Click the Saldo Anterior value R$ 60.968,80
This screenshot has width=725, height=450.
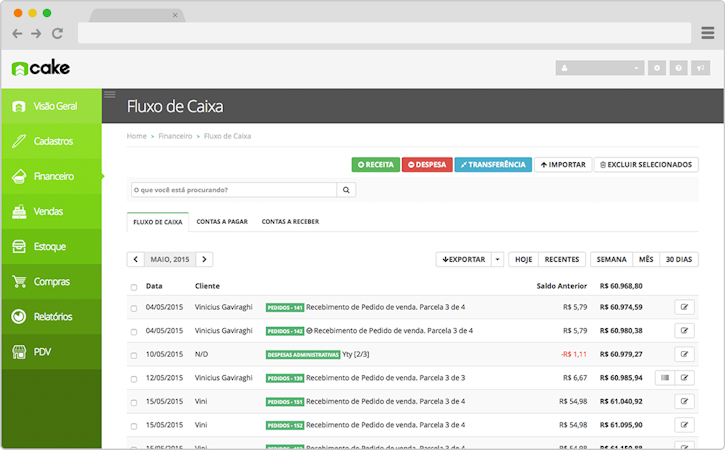coord(621,286)
